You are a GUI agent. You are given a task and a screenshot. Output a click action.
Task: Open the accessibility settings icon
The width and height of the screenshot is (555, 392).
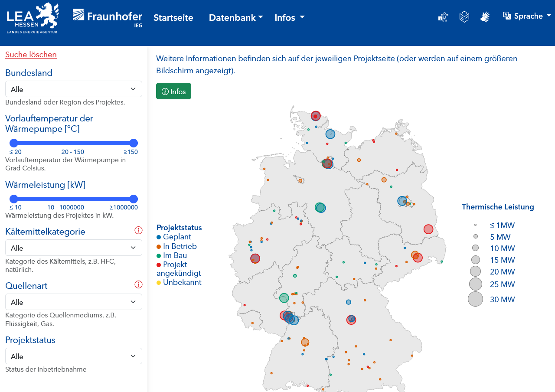(x=443, y=16)
